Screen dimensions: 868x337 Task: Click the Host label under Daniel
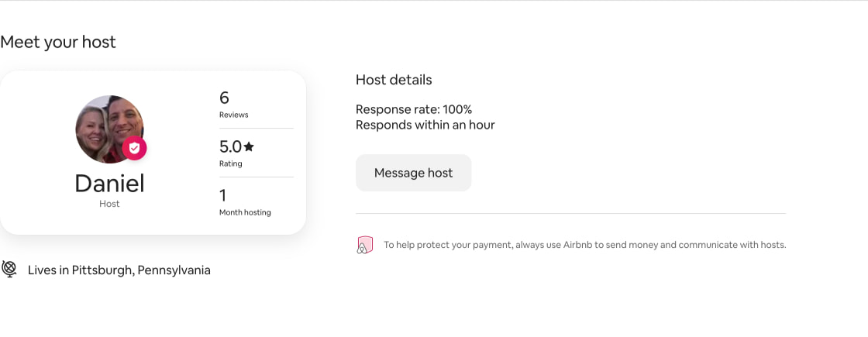(109, 204)
